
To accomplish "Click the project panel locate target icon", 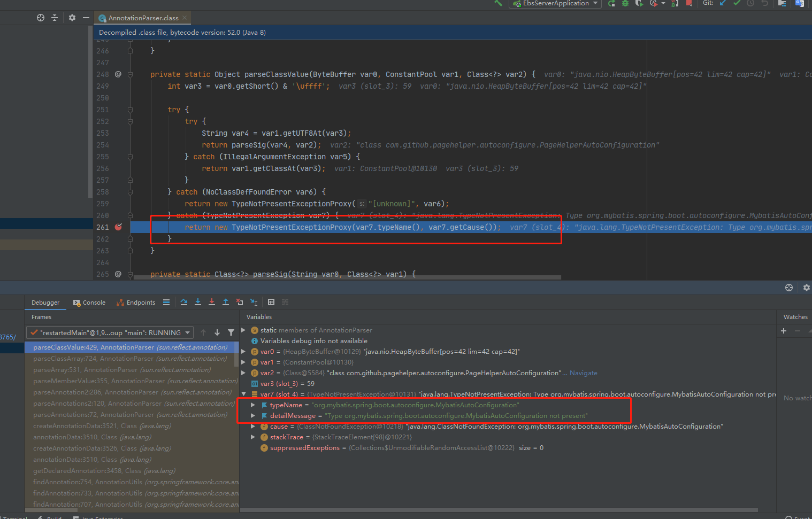I will (x=41, y=18).
